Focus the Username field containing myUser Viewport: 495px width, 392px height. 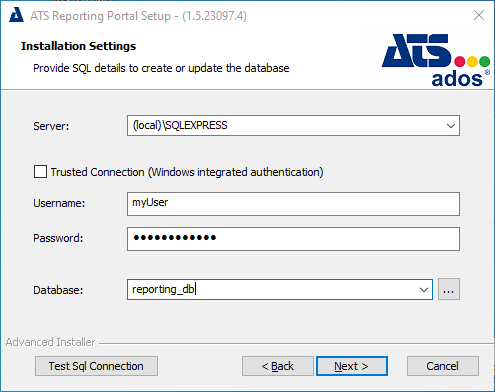293,204
